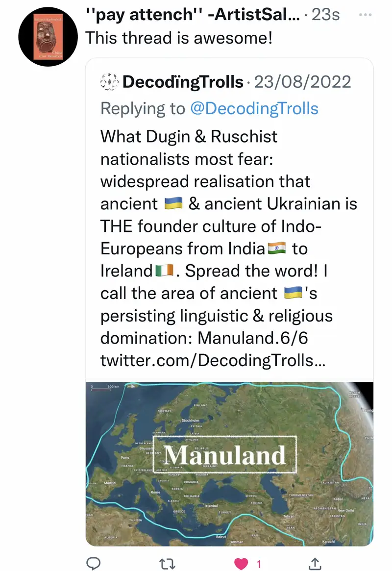Open the DecodingTrolls name in quoted tweet
The width and height of the screenshot is (392, 571).
click(x=183, y=81)
